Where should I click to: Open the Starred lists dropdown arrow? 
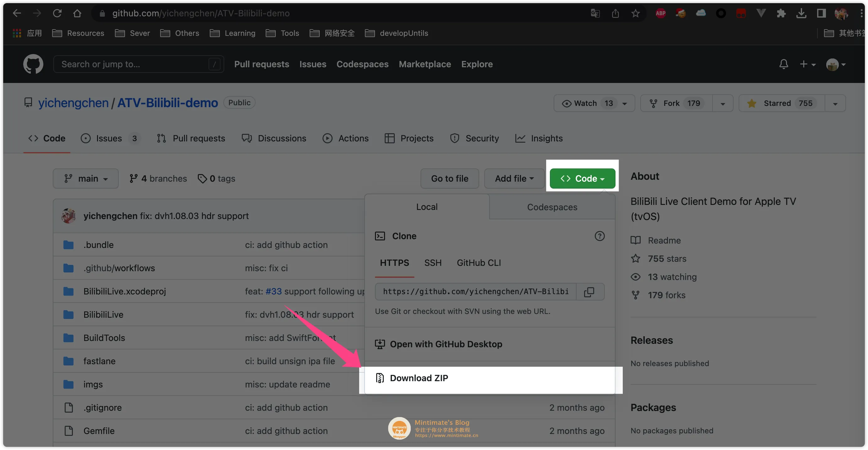[x=835, y=103]
